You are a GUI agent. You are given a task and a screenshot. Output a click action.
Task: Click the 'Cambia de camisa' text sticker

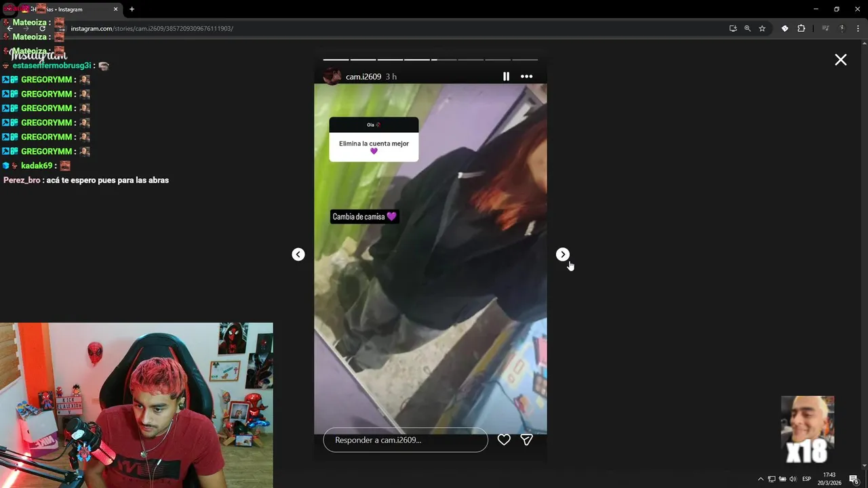point(364,217)
